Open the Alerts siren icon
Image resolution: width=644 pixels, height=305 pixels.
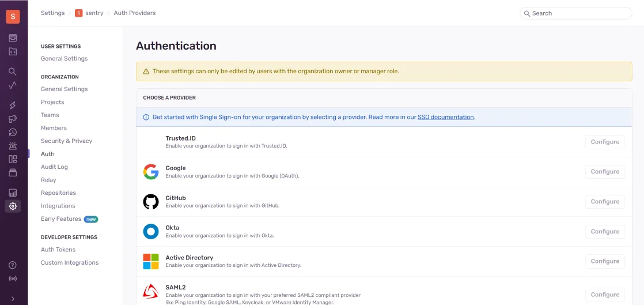(x=13, y=146)
